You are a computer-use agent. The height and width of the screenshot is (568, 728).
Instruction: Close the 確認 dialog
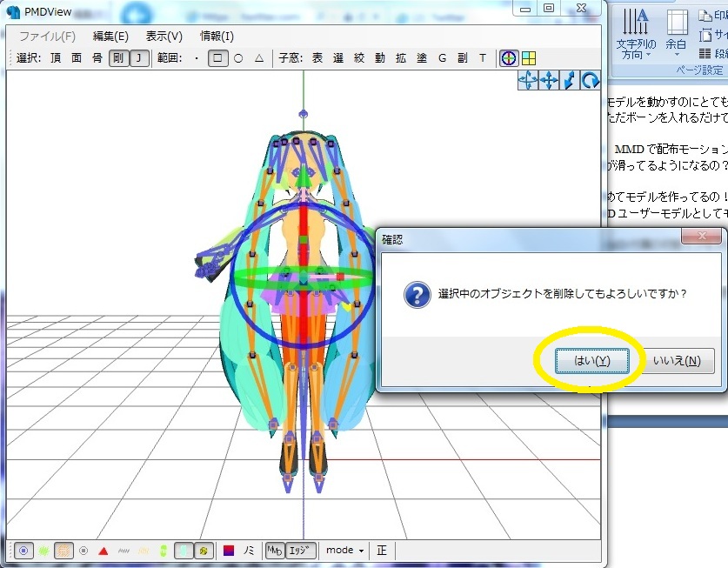click(702, 236)
